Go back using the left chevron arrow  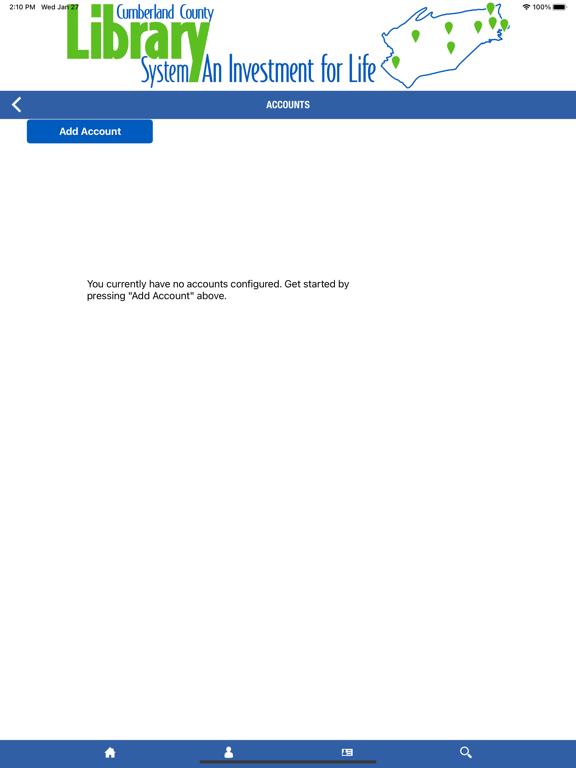17,104
